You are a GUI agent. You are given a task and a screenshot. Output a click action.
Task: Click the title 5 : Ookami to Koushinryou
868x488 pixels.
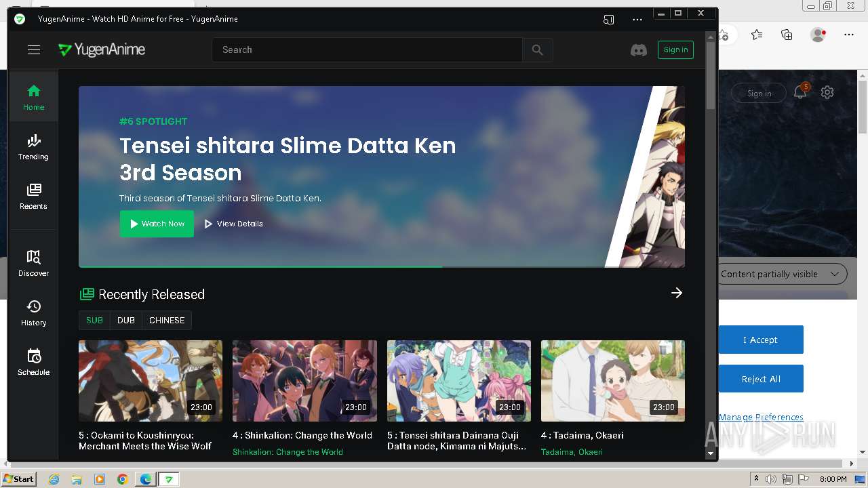click(145, 441)
